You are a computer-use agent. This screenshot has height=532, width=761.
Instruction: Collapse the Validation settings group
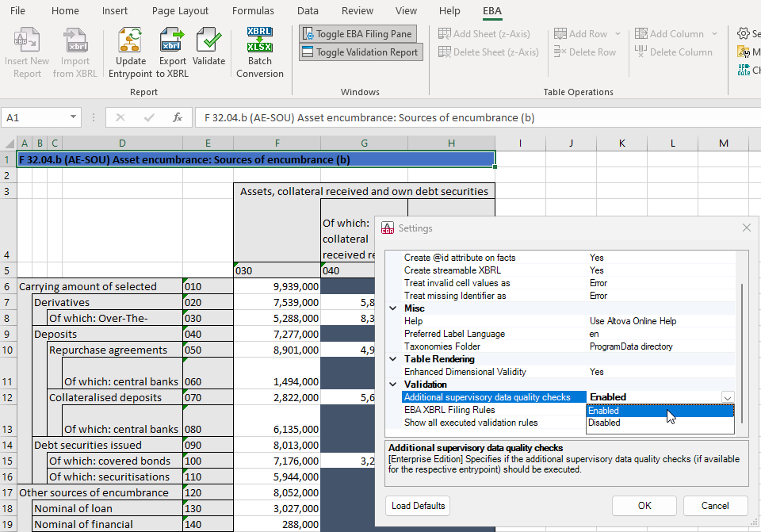tap(393, 385)
